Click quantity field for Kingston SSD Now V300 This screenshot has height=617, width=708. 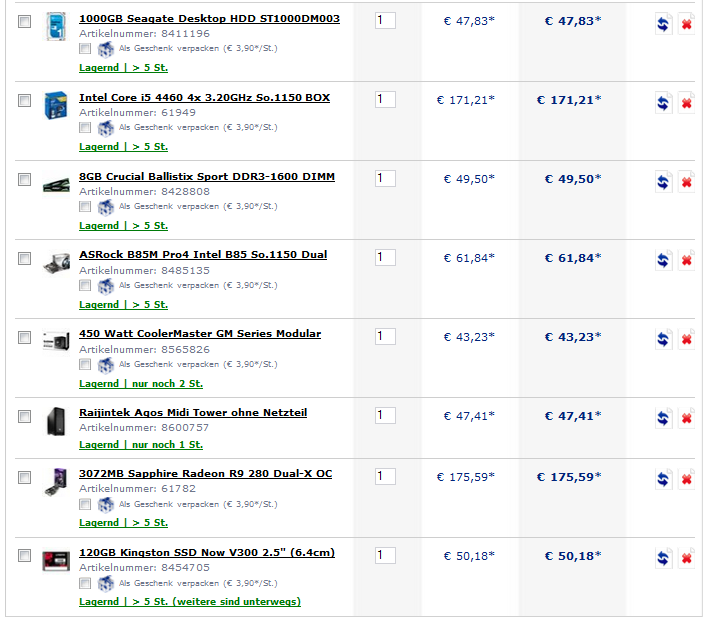click(x=385, y=556)
